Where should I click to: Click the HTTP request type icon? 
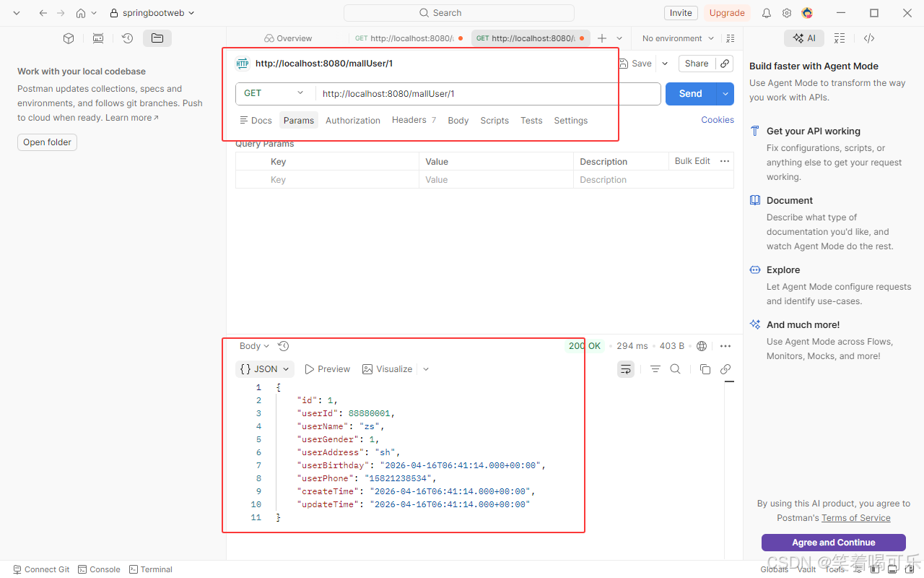coord(243,64)
